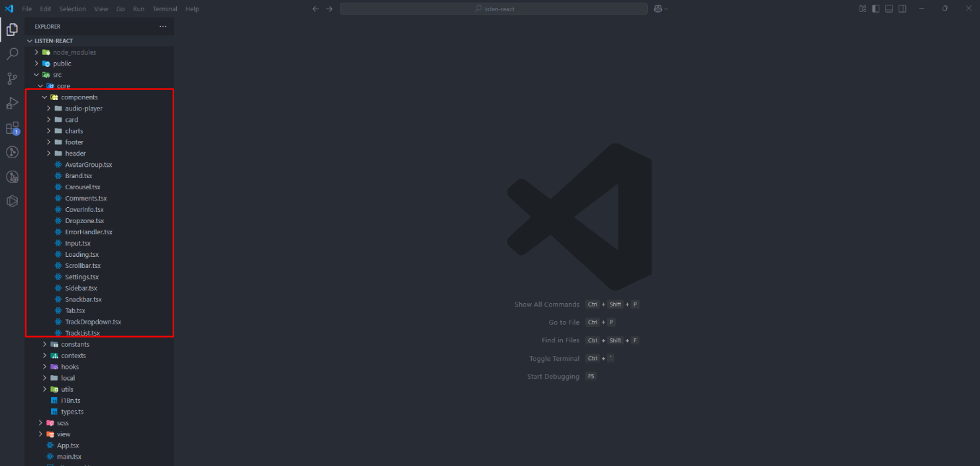Open the Search view in activity bar
The image size is (980, 466).
pos(12,54)
